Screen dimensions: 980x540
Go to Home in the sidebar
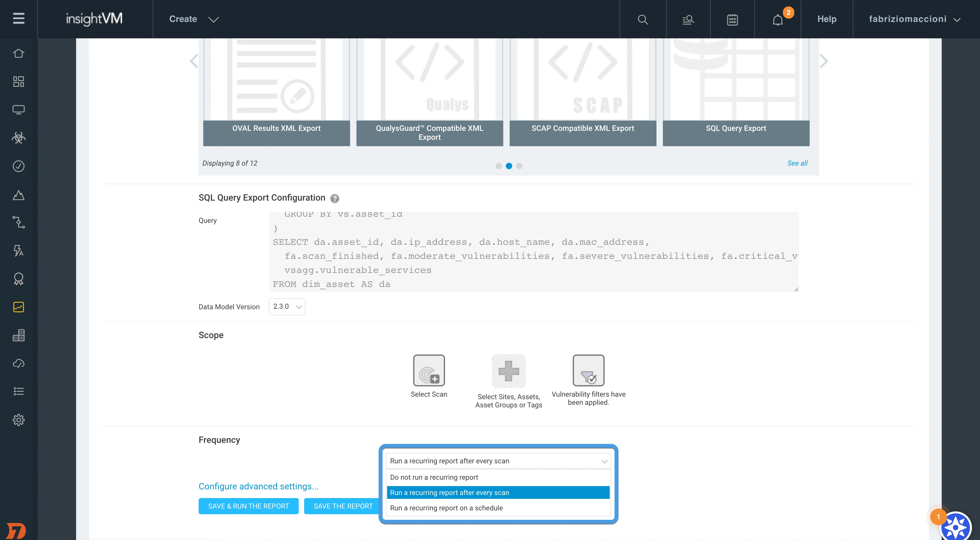click(x=19, y=53)
